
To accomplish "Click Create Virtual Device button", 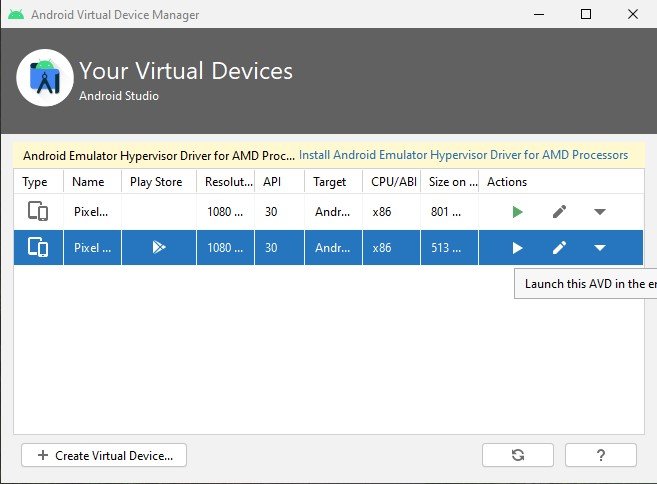I will click(x=104, y=455).
